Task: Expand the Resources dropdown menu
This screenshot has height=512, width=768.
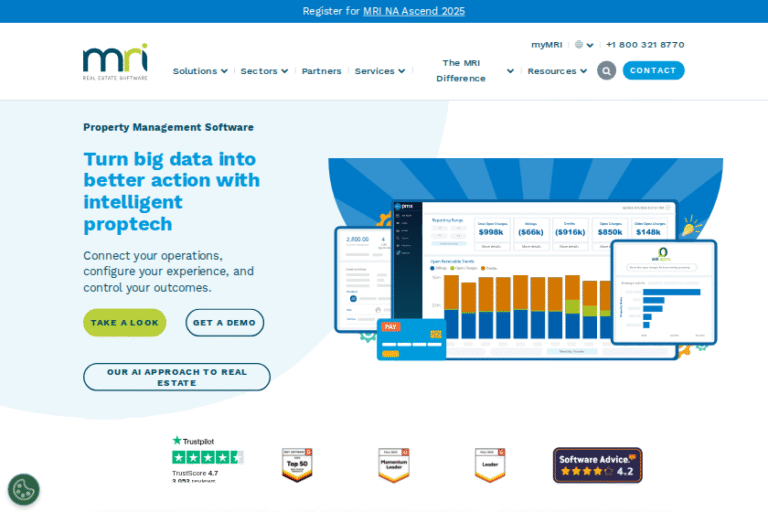Action: tap(558, 71)
